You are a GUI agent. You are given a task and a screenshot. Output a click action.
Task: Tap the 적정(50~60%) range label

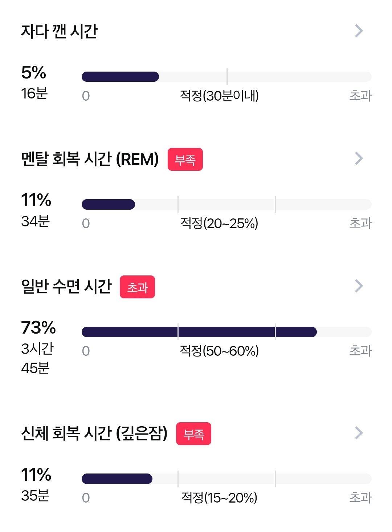(x=219, y=351)
